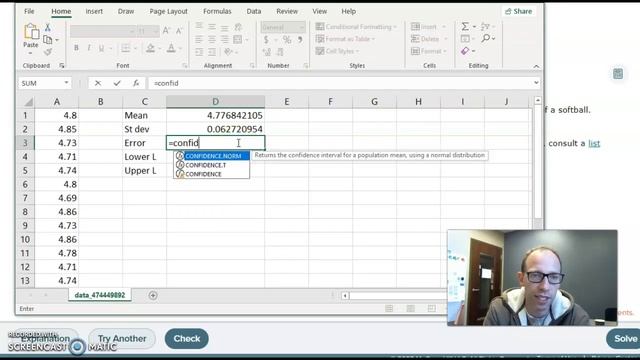The image size is (640, 360).
Task: Click the Increase Font Size icon
Action: 166,31
